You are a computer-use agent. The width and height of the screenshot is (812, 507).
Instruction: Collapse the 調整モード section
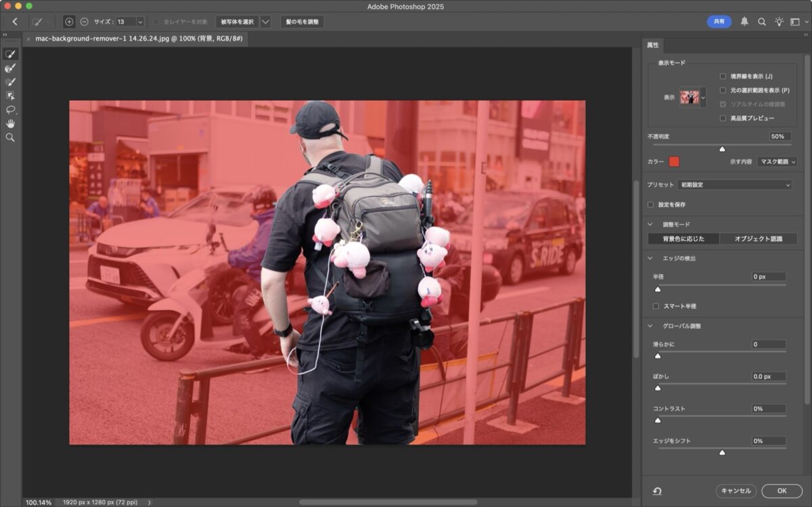[x=651, y=224]
